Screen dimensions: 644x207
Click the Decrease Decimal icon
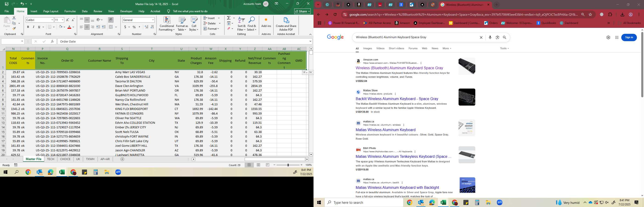pos(152,27)
